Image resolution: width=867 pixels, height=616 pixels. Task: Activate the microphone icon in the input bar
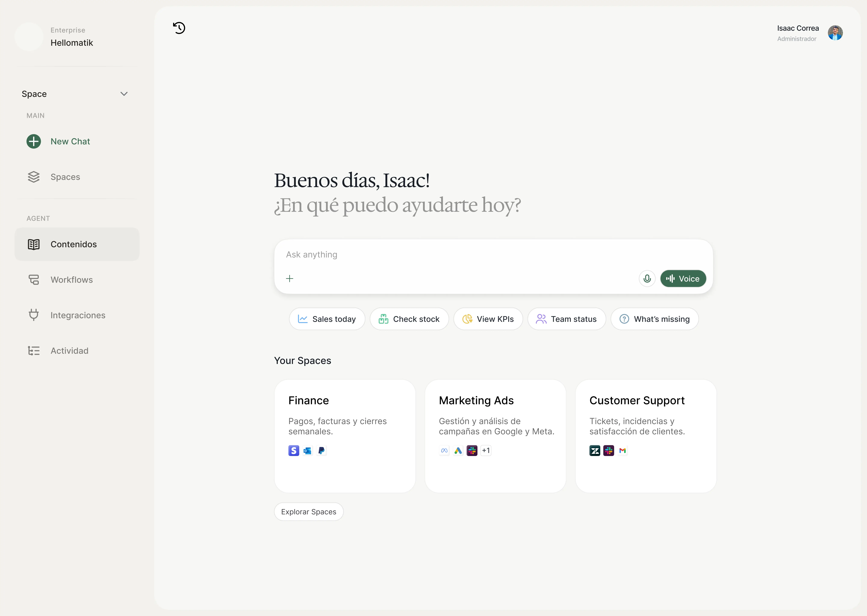point(647,278)
